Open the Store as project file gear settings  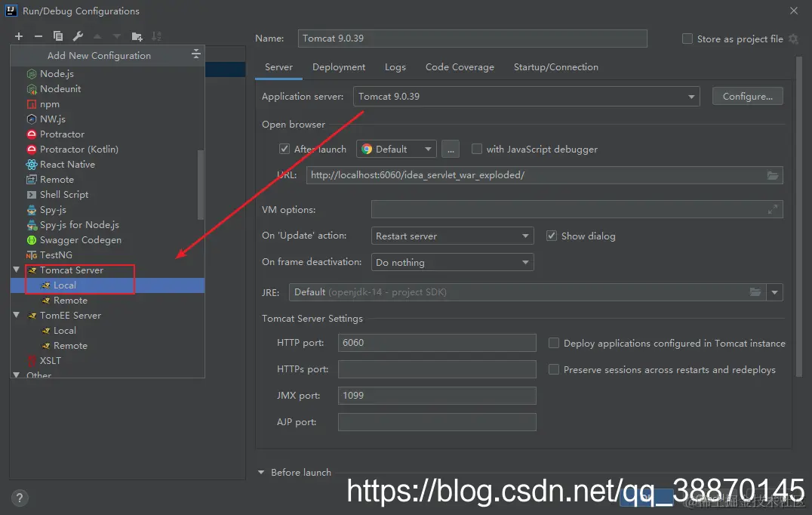click(793, 39)
